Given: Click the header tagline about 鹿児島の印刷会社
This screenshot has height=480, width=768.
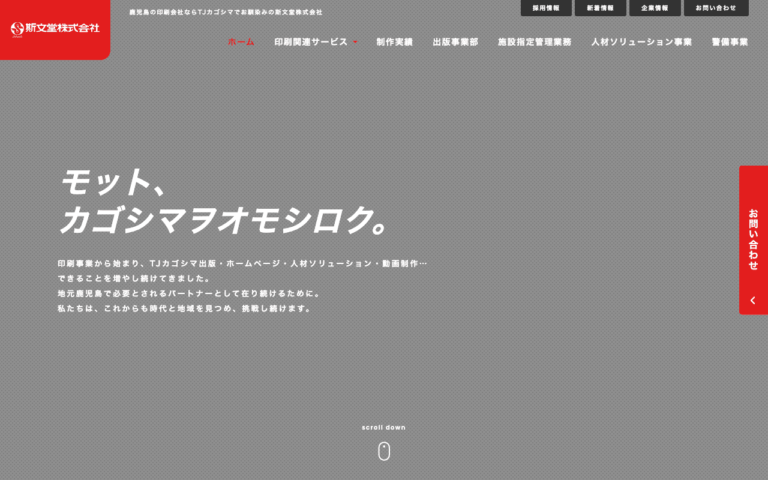Looking at the screenshot, I should 226,12.
